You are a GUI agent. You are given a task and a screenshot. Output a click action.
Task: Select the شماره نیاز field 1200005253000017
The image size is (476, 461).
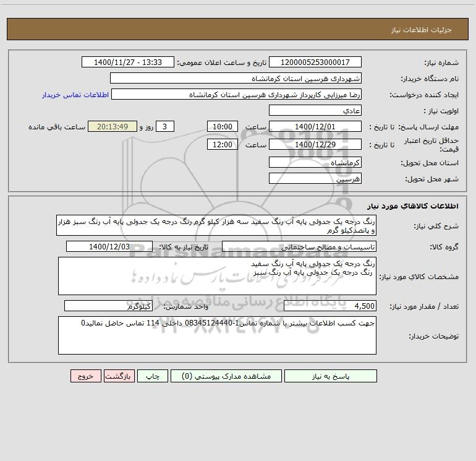[x=315, y=62]
